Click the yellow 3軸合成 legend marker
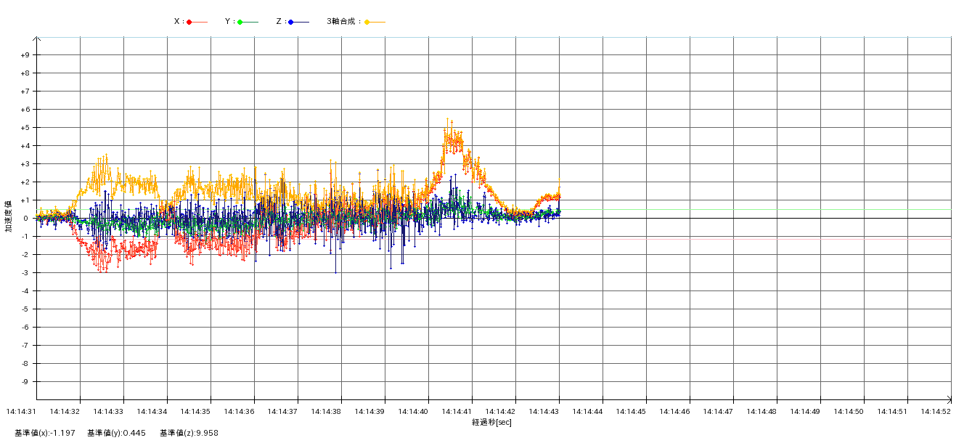This screenshot has height=443, width=980. pyautogui.click(x=367, y=22)
